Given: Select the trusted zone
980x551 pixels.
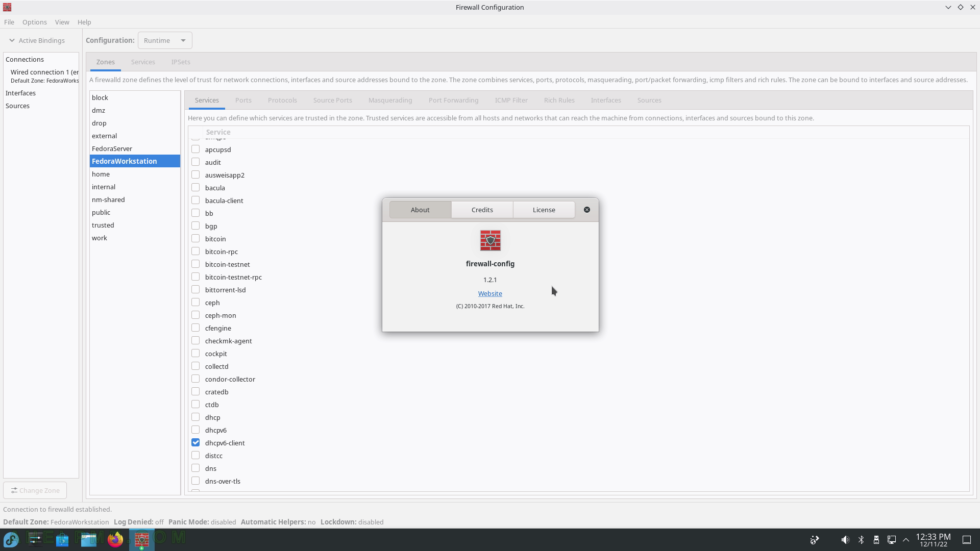Looking at the screenshot, I should click(x=135, y=225).
